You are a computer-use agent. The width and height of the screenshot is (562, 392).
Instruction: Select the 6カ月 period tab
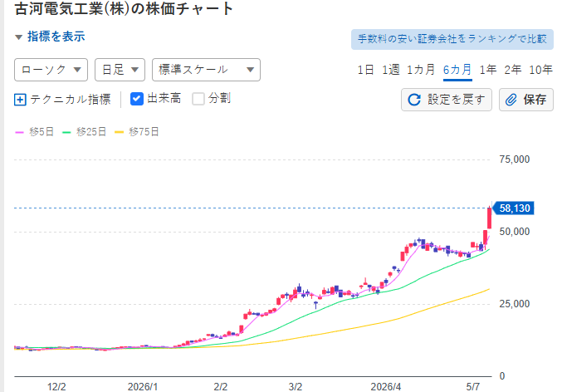(457, 70)
